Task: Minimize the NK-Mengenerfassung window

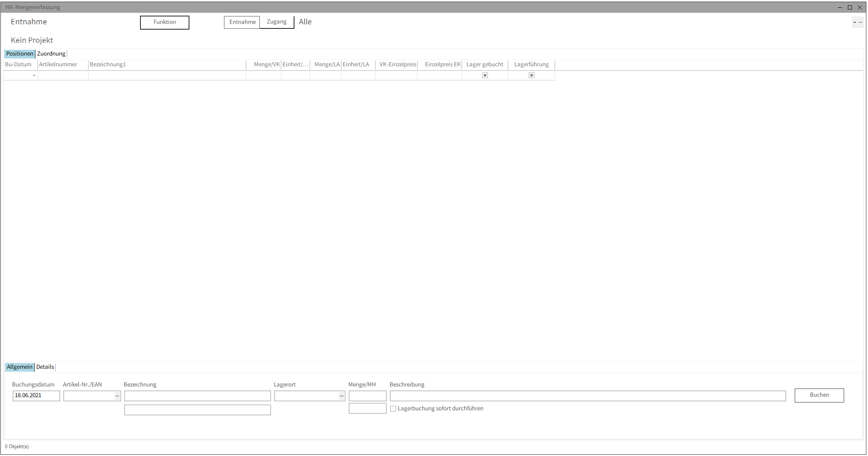Action: click(840, 7)
